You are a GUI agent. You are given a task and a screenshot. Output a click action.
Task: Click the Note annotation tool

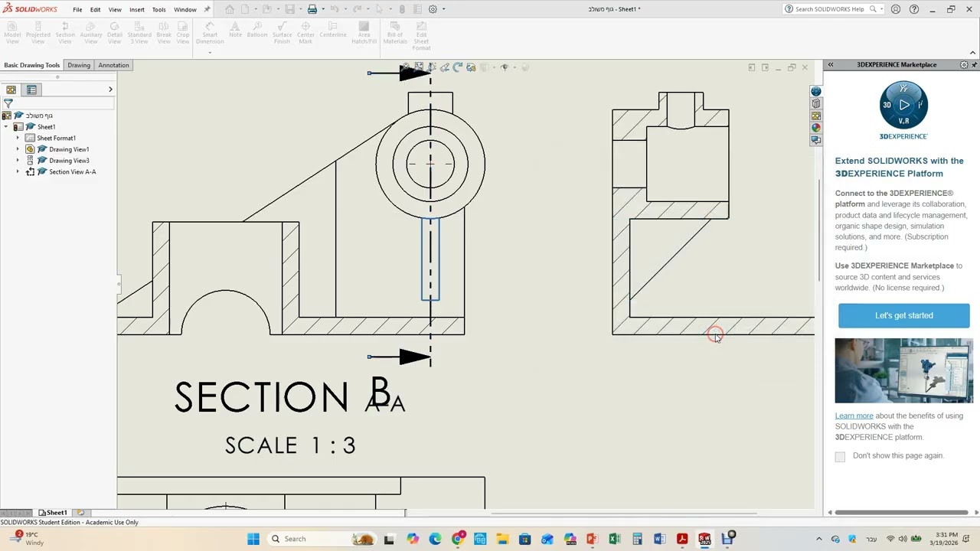235,30
